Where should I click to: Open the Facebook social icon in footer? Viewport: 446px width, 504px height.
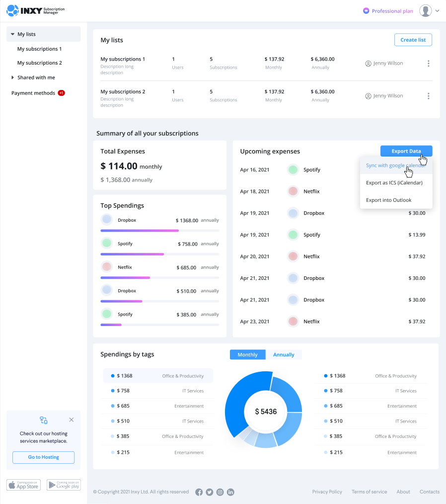199,492
